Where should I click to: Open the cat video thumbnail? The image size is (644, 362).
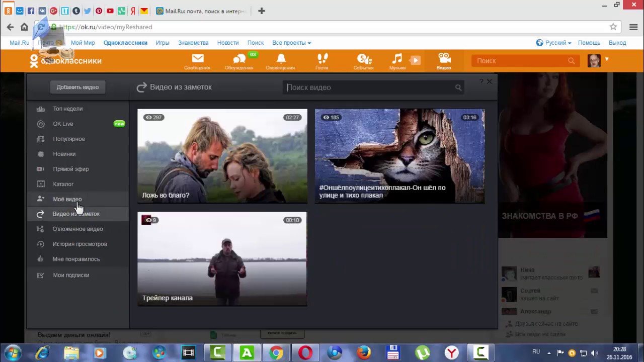pyautogui.click(x=399, y=156)
